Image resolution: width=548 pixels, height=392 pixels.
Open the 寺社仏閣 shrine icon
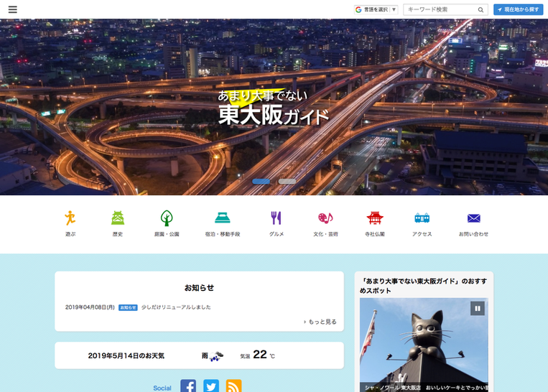[374, 218]
